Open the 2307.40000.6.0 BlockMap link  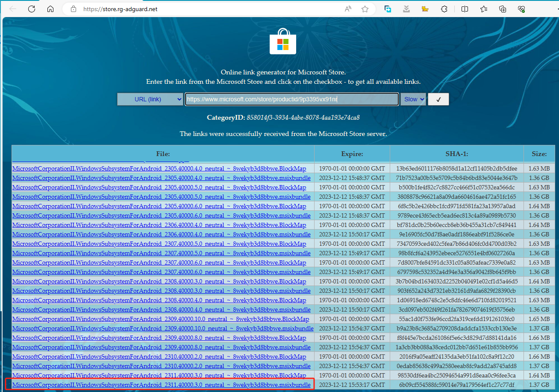pos(159,262)
